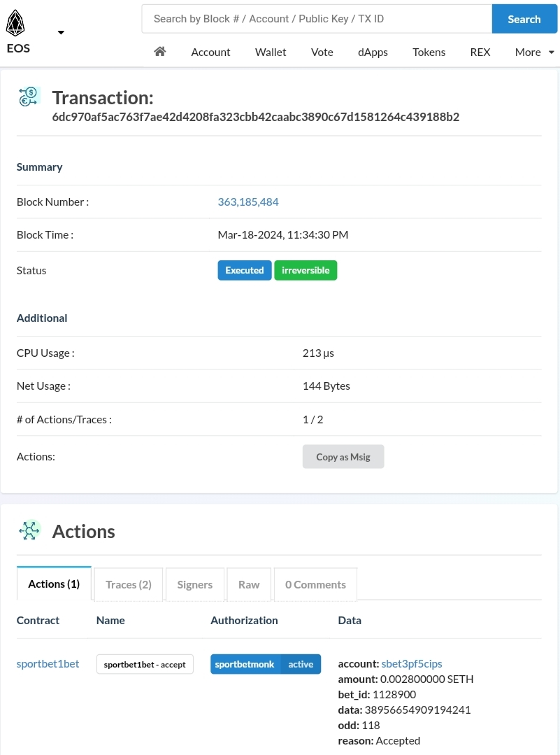Open the Vote section
560x755 pixels.
tap(322, 52)
